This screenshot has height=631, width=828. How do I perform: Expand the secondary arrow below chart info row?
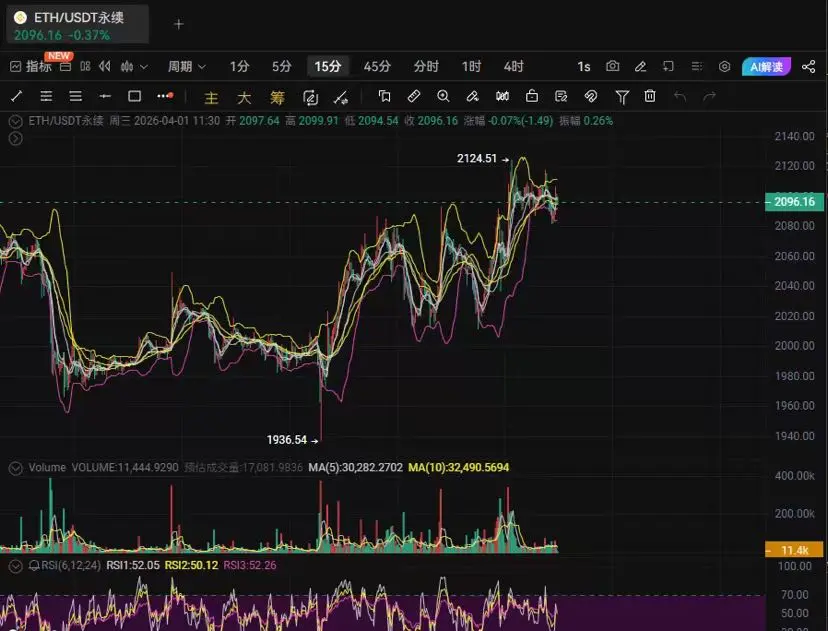[x=15, y=139]
